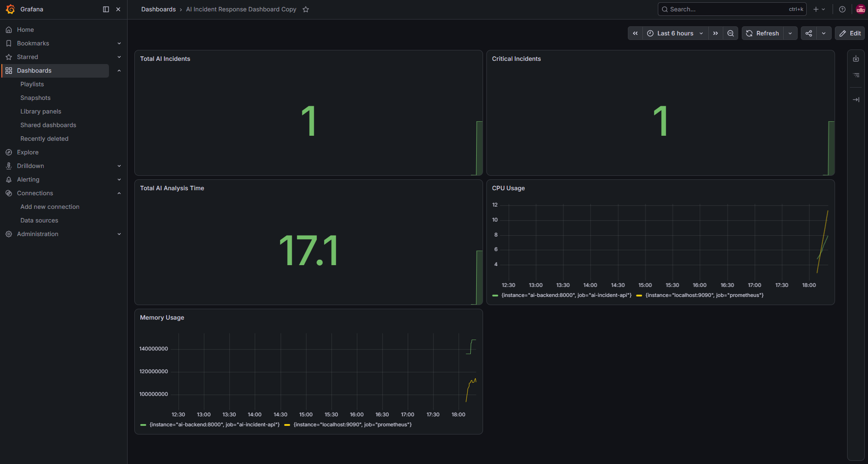The width and height of the screenshot is (868, 464).
Task: Open the share dashboard icon
Action: pyautogui.click(x=809, y=33)
